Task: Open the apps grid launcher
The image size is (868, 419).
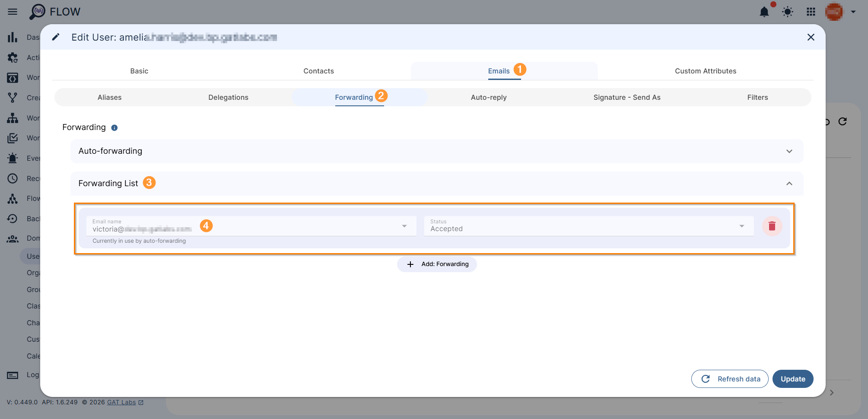Action: coord(811,12)
